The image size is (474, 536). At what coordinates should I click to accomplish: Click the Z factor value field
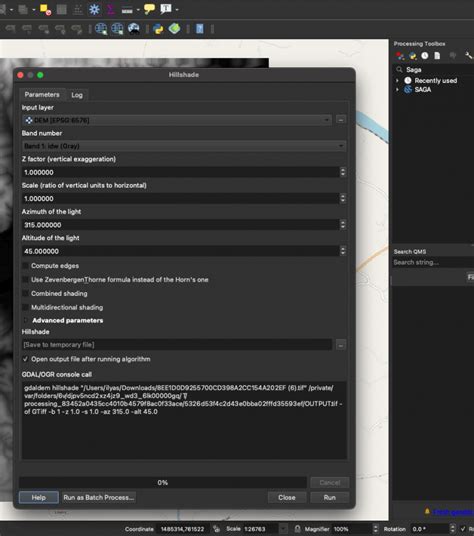[x=180, y=172]
